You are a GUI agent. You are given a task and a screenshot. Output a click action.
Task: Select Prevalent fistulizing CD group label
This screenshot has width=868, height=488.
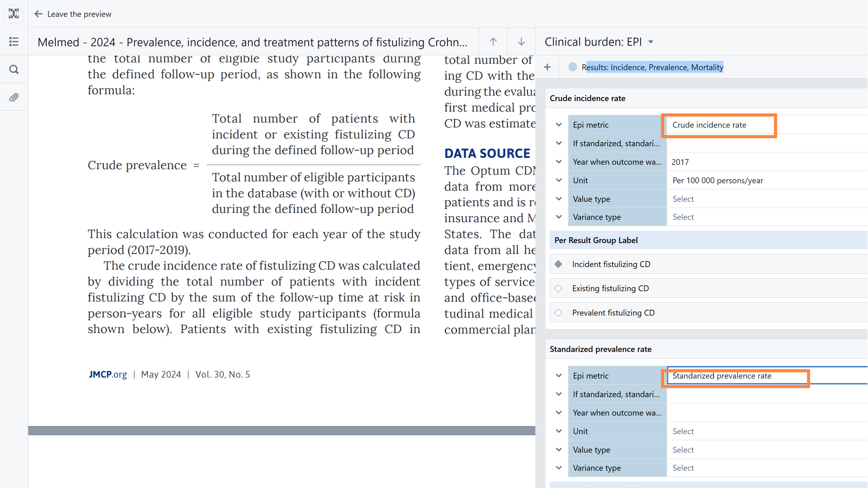[x=709, y=312]
